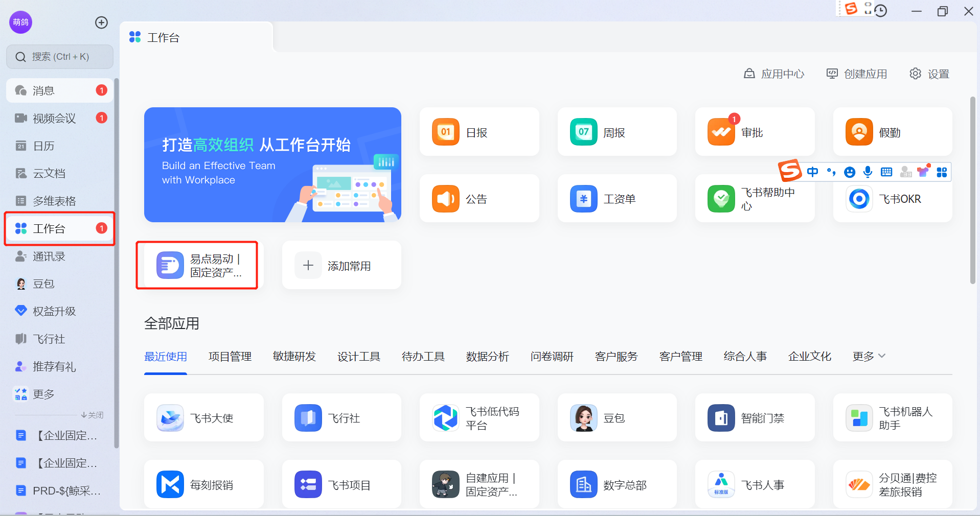Viewport: 980px width, 516px height.
Task: Switch to the 项目管理 tab
Action: pos(230,356)
